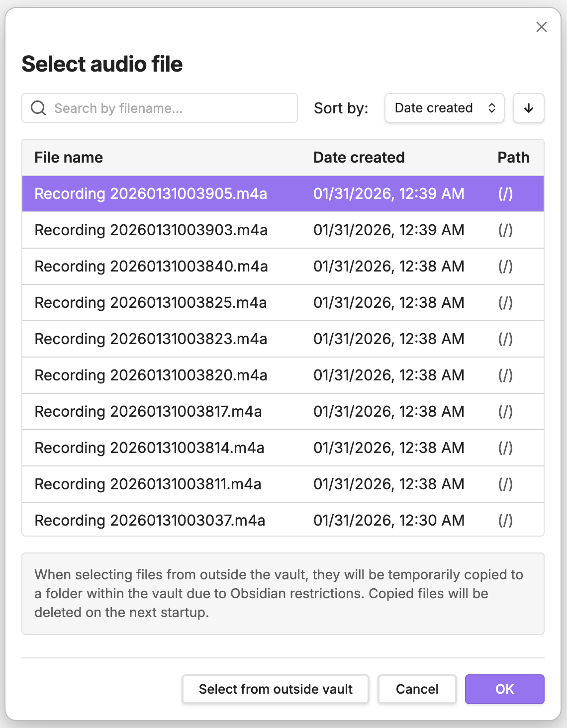The image size is (567, 728).
Task: Click the Cancel button
Action: point(417,689)
